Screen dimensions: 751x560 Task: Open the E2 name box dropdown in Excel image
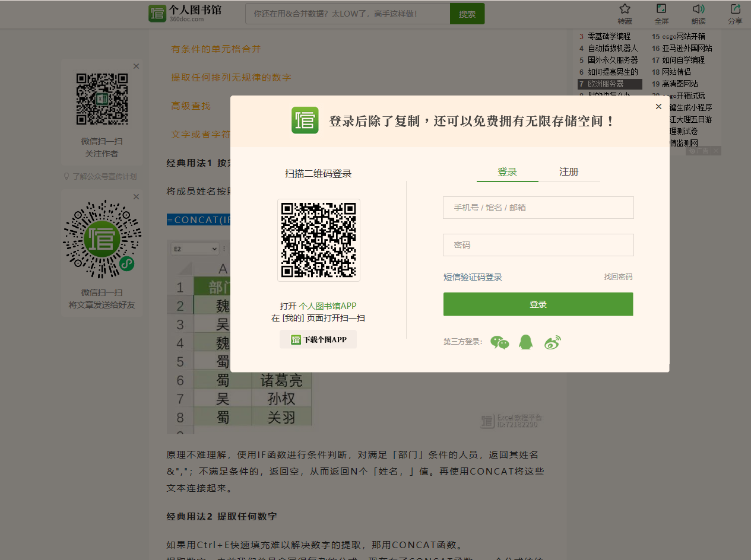click(x=214, y=249)
